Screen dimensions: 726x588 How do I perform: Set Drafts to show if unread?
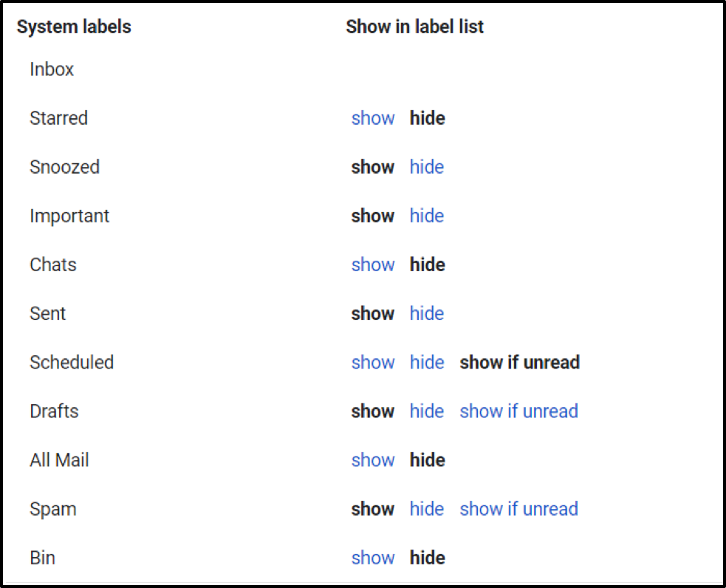tap(518, 411)
